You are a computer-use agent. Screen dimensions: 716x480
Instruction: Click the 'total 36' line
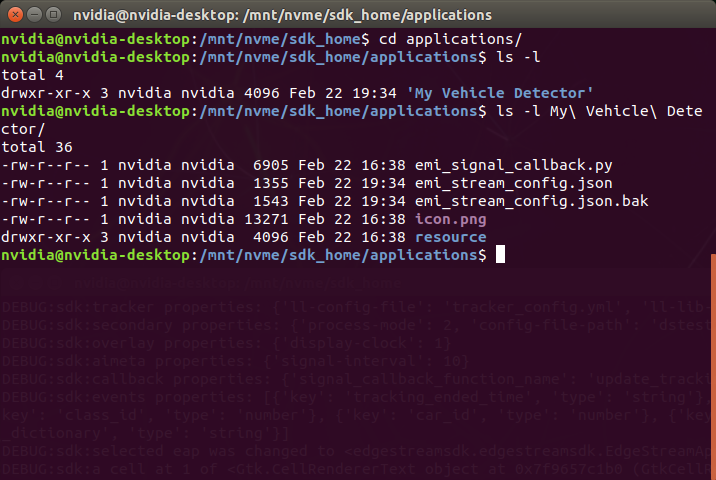point(37,147)
